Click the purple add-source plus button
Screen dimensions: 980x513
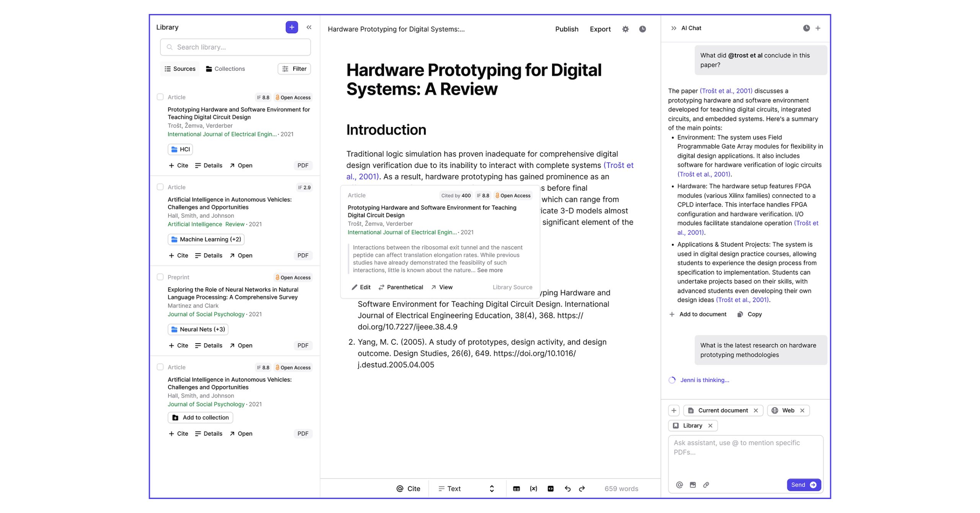[291, 27]
